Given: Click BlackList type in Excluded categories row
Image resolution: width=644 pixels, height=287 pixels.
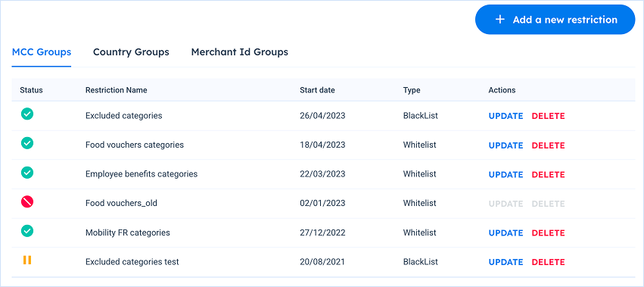Looking at the screenshot, I should 420,116.
